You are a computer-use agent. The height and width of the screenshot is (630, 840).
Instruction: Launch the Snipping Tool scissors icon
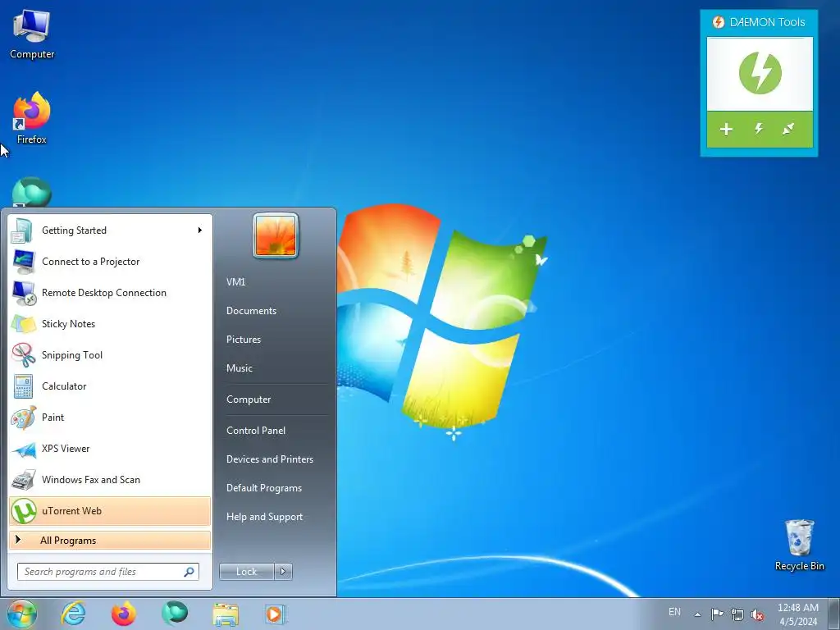tap(24, 355)
